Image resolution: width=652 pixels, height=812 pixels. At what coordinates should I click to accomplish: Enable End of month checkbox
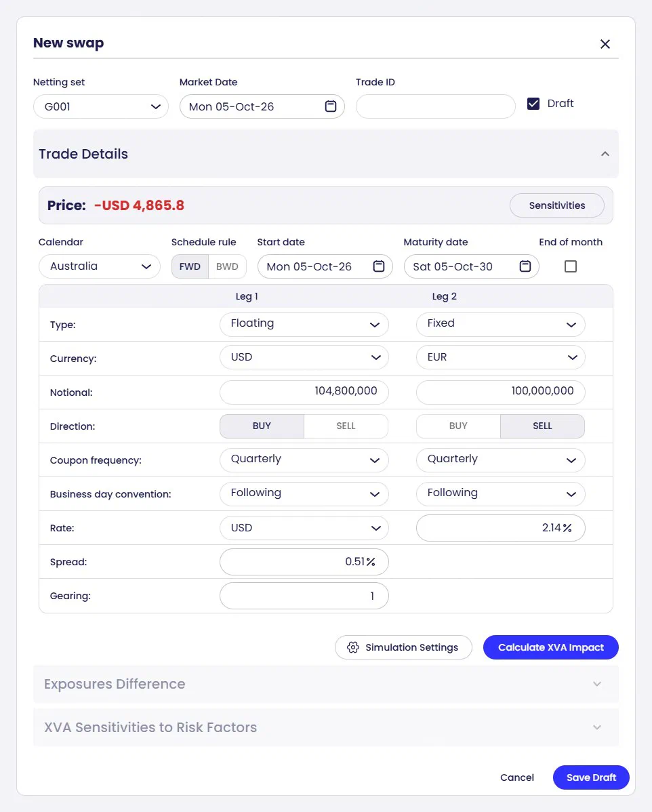[x=571, y=266]
